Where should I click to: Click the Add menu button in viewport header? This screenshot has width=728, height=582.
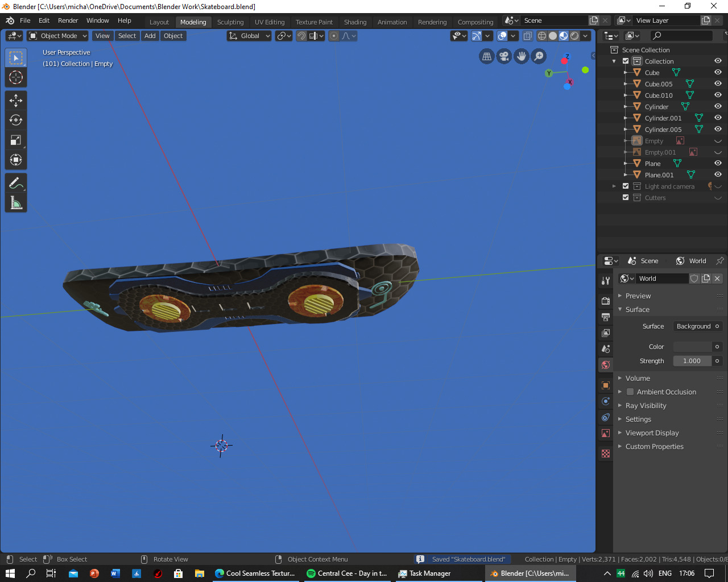point(150,36)
